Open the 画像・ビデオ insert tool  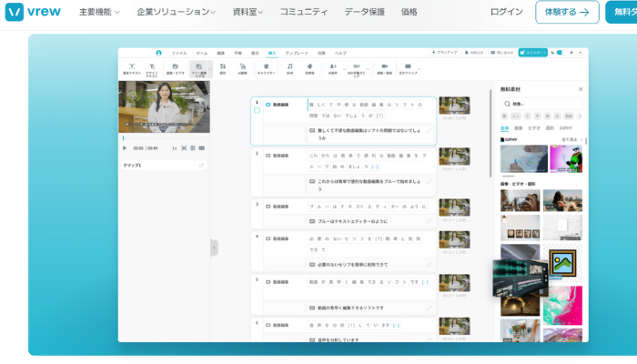click(175, 68)
